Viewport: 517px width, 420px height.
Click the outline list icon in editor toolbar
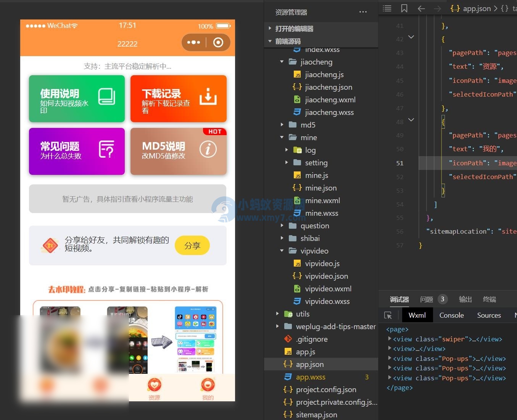(387, 8)
